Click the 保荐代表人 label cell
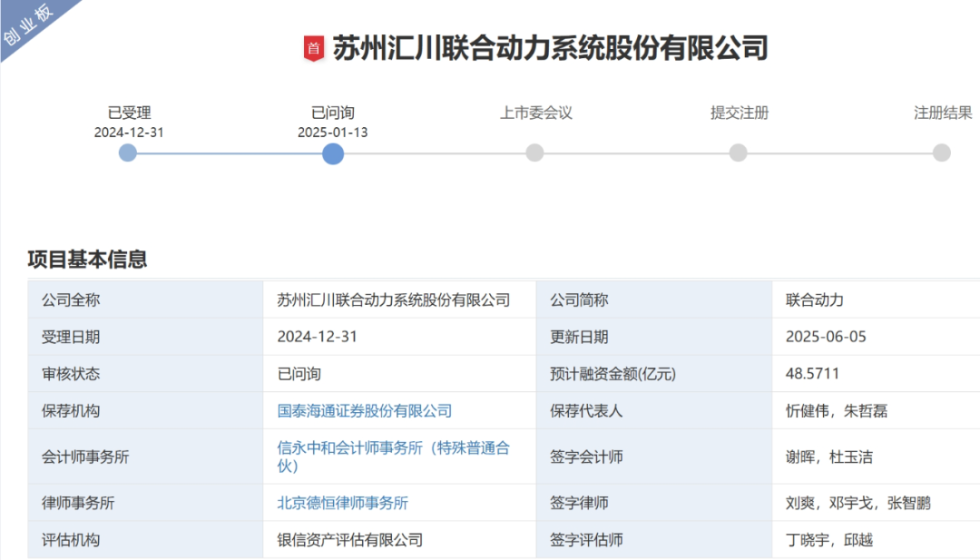Screen dimensions: 980x560 click(653, 410)
